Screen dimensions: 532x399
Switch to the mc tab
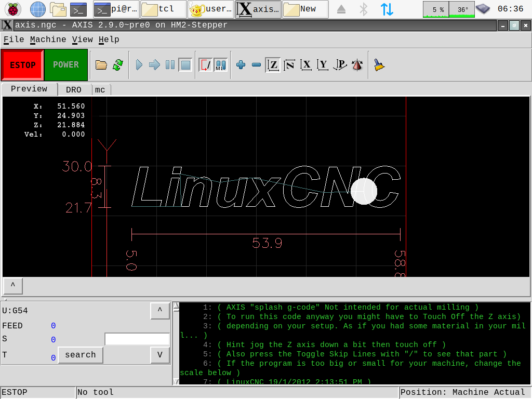tap(100, 90)
